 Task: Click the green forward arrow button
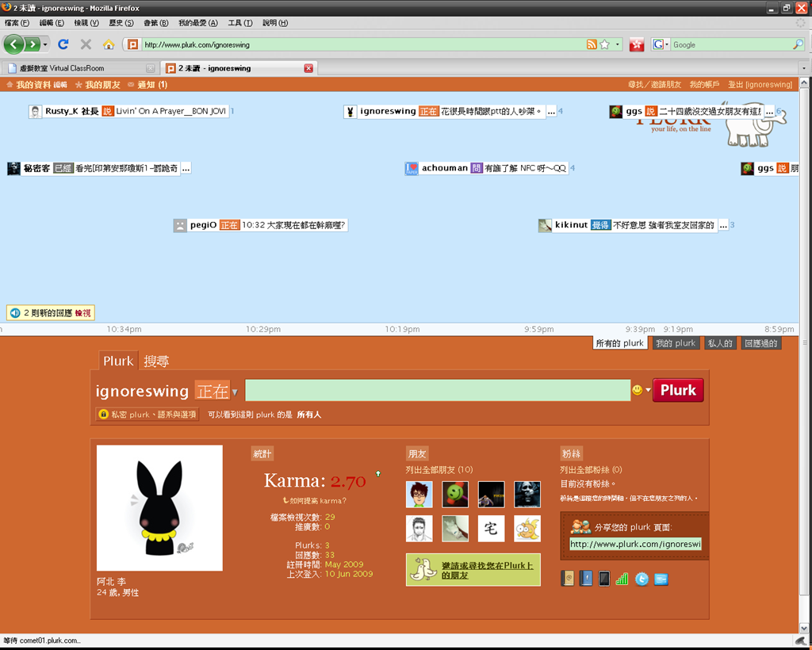[x=33, y=44]
